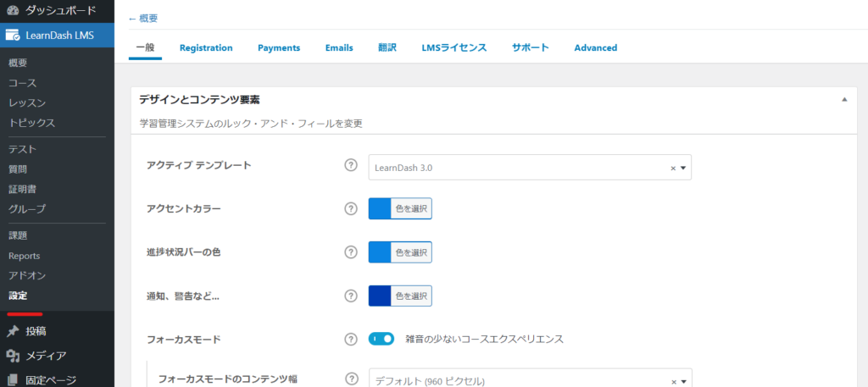Click help icon beside アクティブ テンプレート
868x387 pixels.
(351, 166)
